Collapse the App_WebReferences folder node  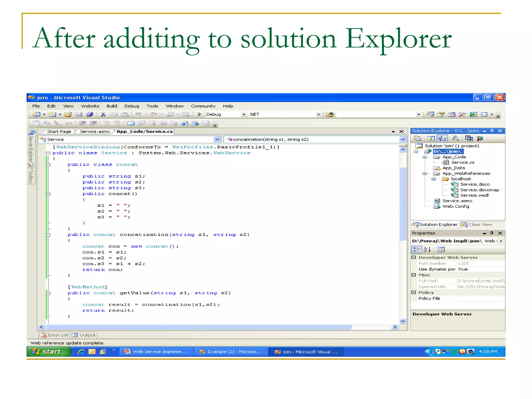[425, 174]
